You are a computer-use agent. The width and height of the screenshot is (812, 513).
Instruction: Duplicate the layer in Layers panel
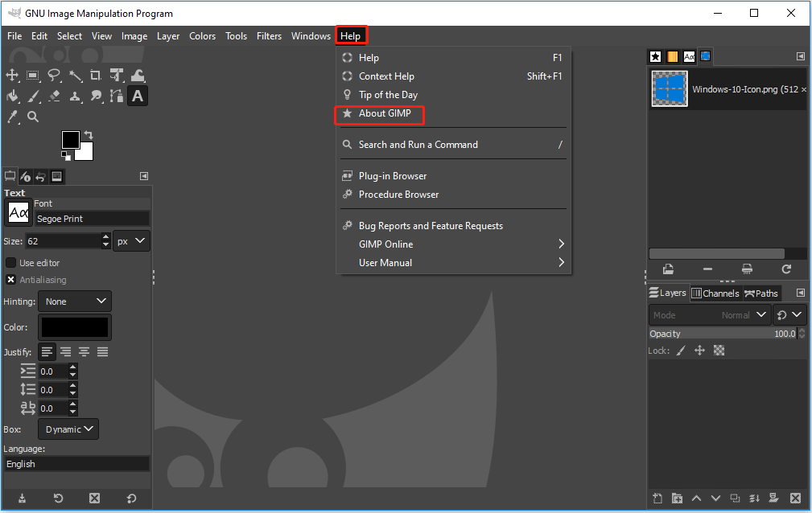click(x=735, y=498)
